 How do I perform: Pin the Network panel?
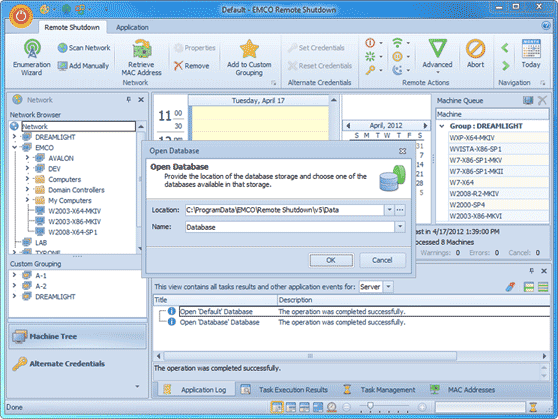(x=128, y=100)
